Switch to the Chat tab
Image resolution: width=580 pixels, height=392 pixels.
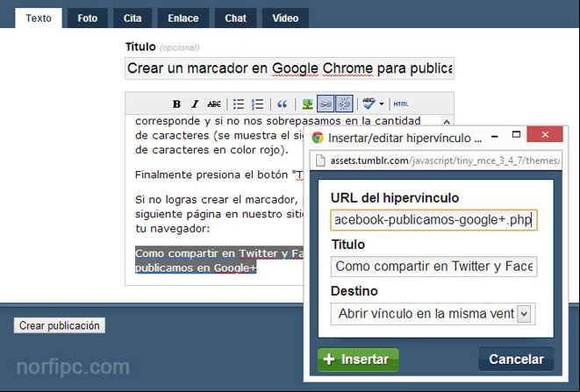[x=236, y=18]
